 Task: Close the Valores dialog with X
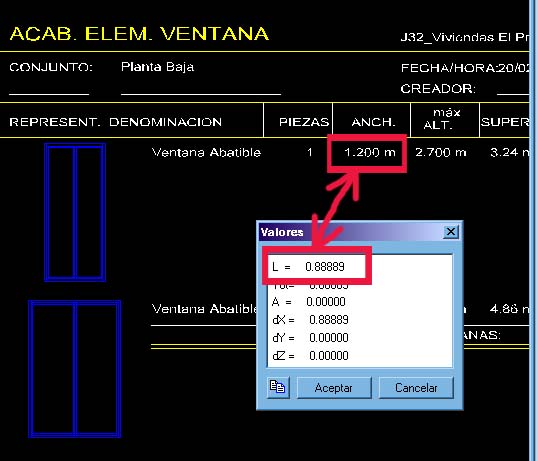(x=451, y=232)
